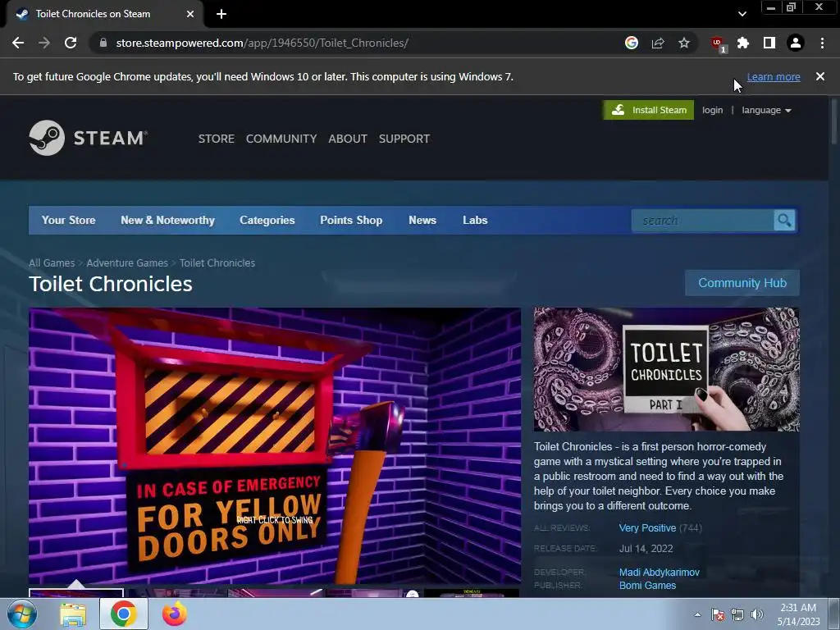Open the Chrome profile avatar
Screen dimensions: 840x630
coord(796,43)
